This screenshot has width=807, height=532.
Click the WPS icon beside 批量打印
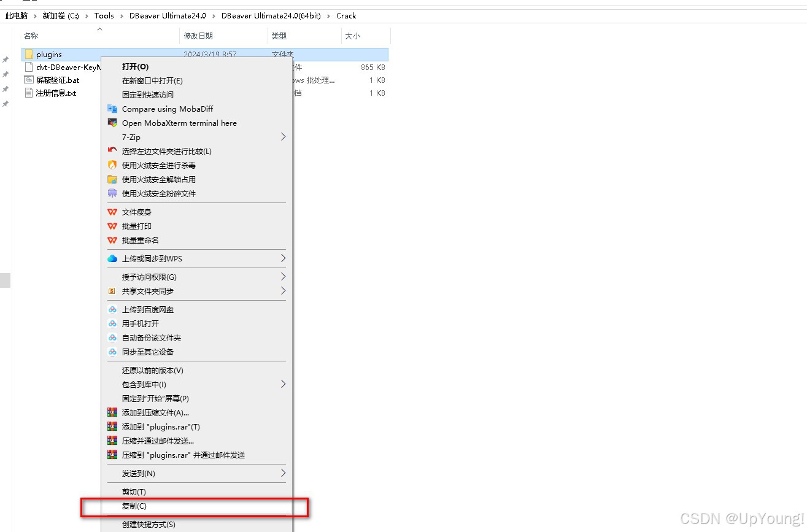112,226
